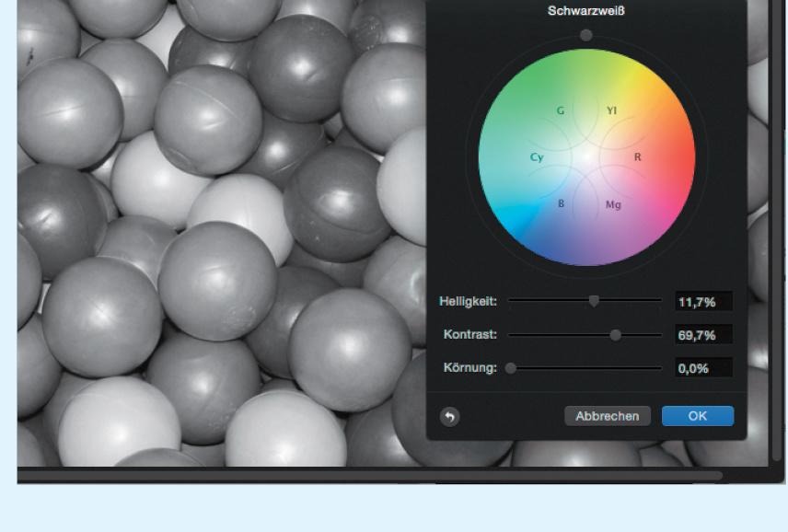Click the Körnung value field showing 0,0%
788x532 pixels.
click(x=703, y=368)
